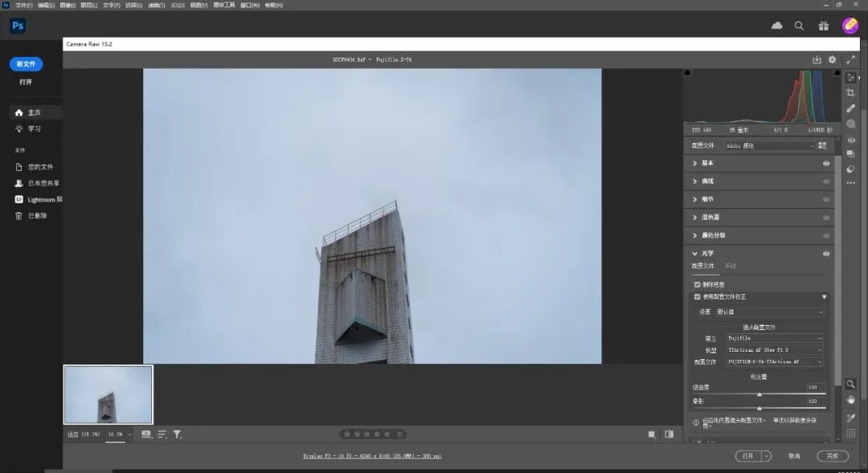Click the save image download icon

click(x=817, y=59)
